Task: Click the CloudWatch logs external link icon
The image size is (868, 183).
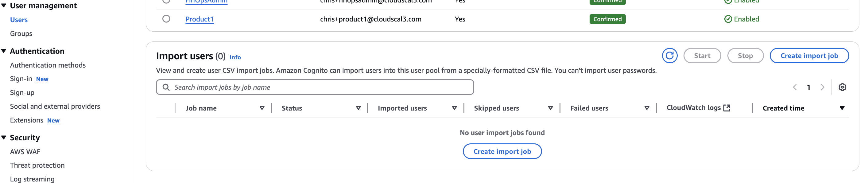Action: click(727, 108)
